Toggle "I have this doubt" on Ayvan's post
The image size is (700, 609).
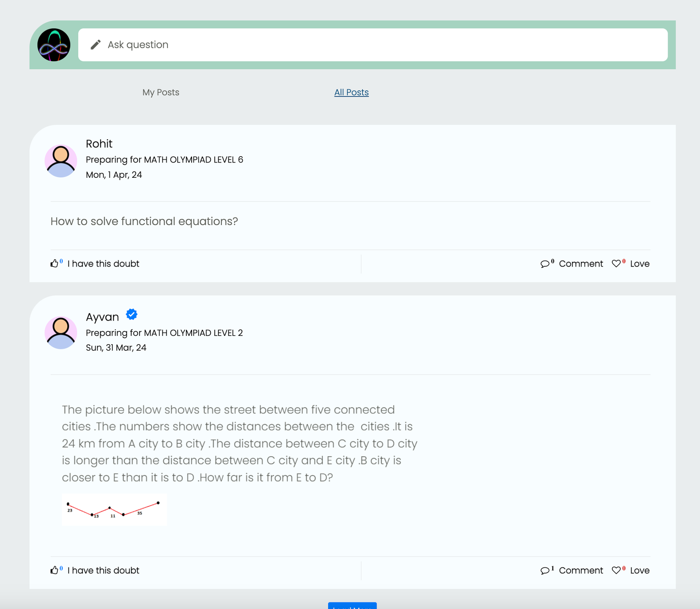[x=103, y=570]
